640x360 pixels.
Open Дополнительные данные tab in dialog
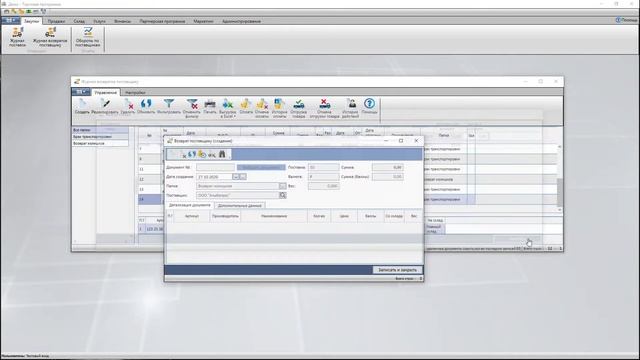tap(240, 206)
